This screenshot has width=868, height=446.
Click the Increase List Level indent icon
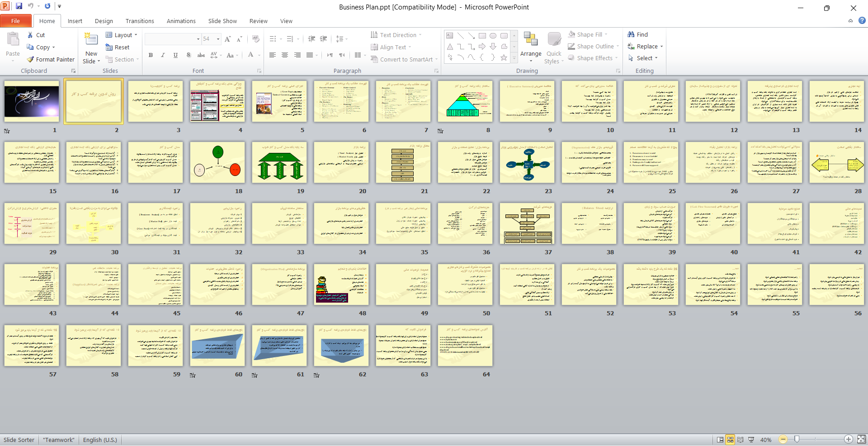click(324, 39)
